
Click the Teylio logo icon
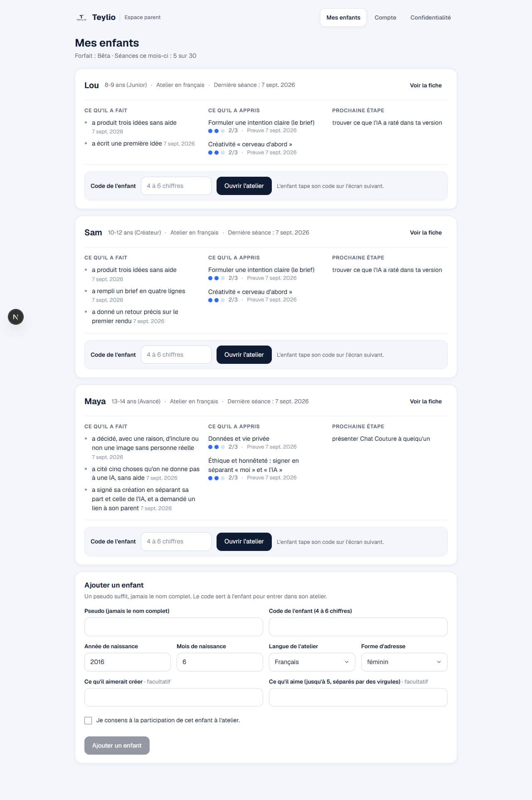click(x=81, y=17)
